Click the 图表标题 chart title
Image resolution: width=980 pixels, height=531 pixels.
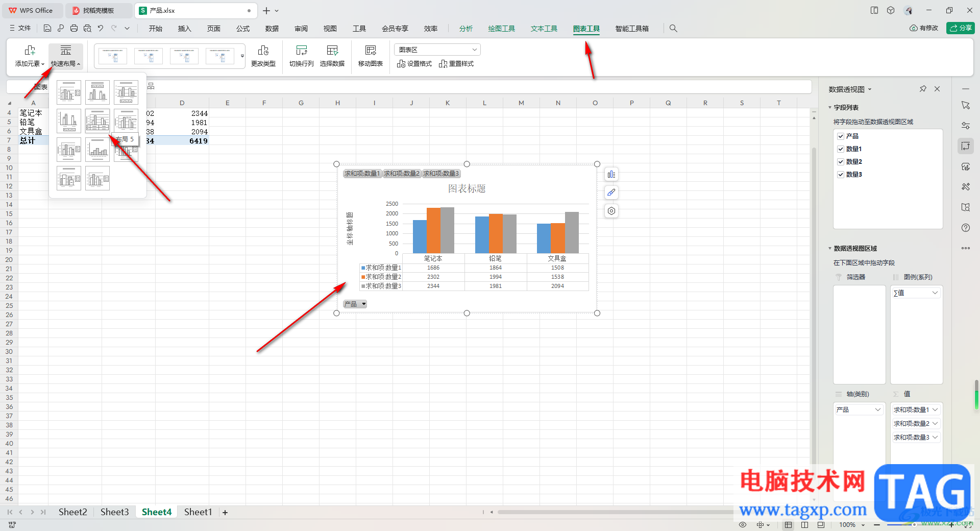467,189
